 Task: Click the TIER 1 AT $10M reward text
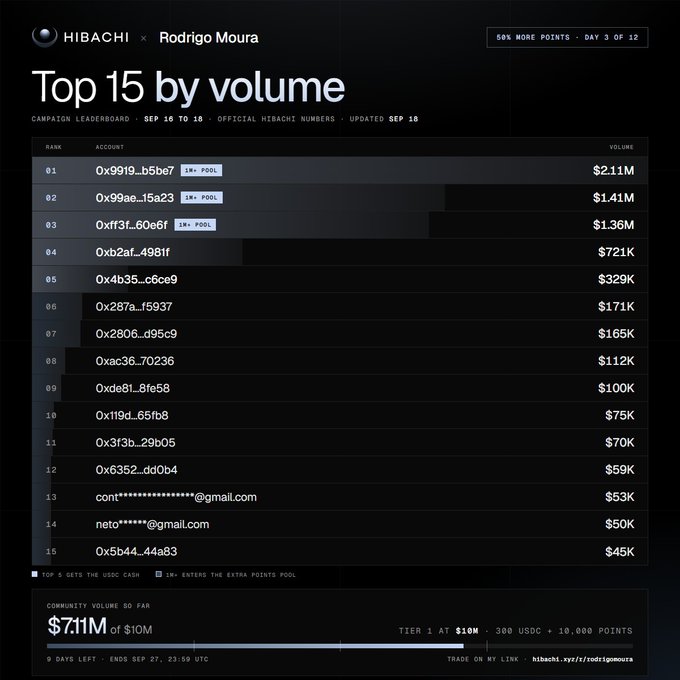click(516, 631)
